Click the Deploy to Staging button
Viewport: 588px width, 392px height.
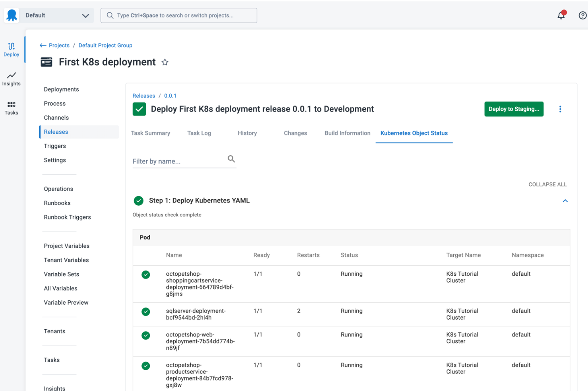click(514, 108)
